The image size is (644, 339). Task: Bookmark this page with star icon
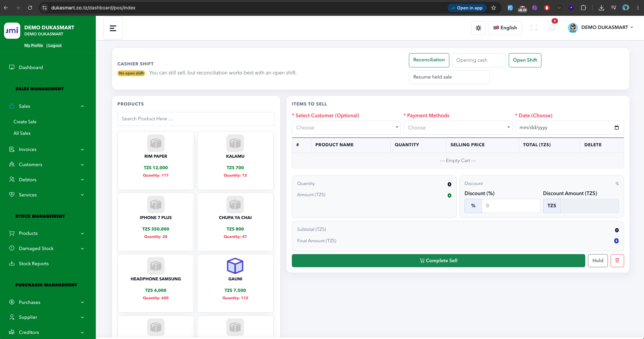tap(494, 8)
